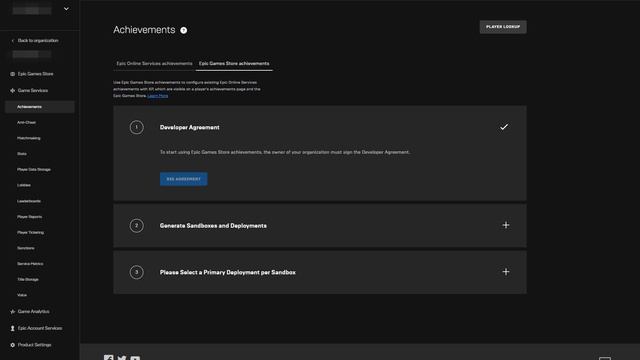The height and width of the screenshot is (360, 640).
Task: Click the blue See Agreement button
Action: (x=183, y=179)
